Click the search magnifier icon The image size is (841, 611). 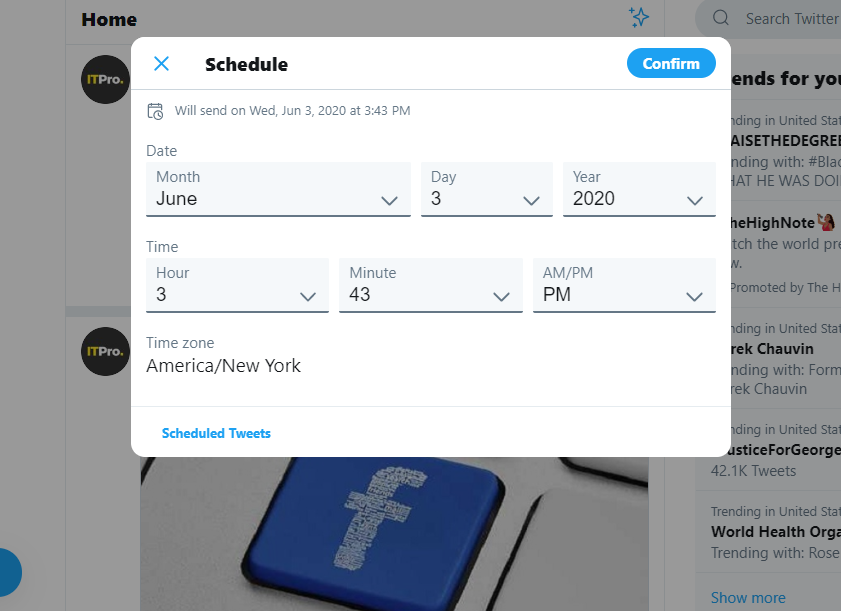720,18
